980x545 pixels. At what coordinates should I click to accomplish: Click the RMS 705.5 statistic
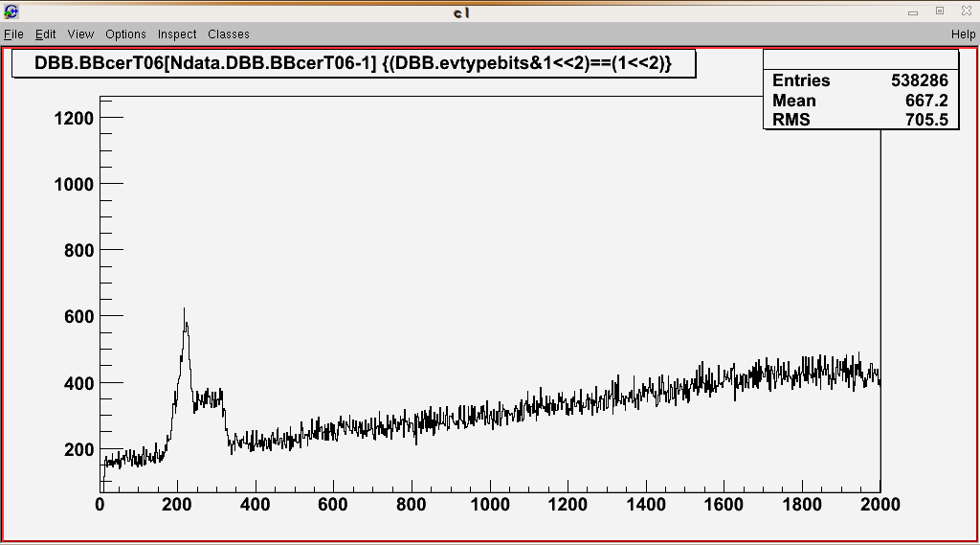point(860,120)
